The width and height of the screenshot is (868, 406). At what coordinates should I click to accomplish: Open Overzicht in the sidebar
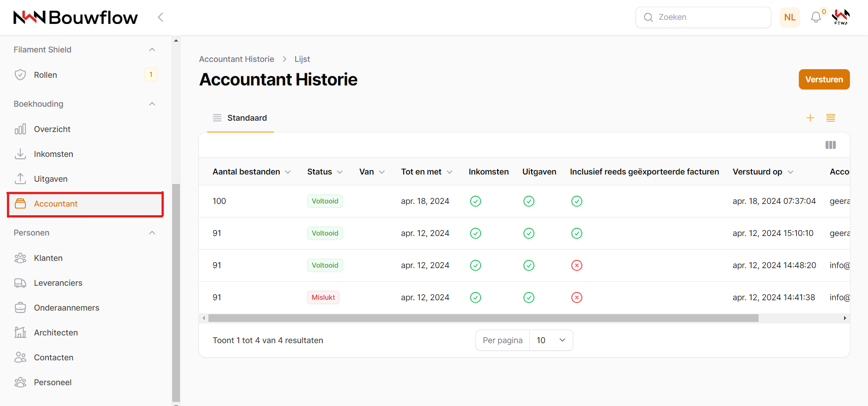coord(52,129)
